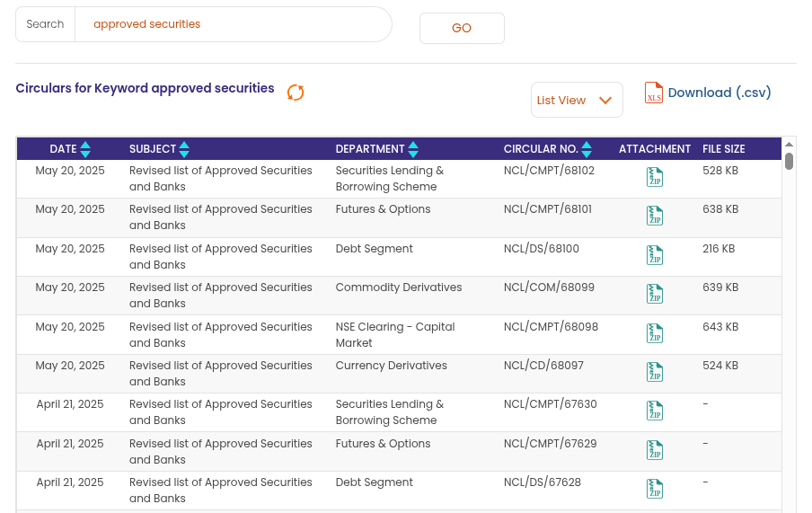812x513 pixels.
Task: Click the 638 KB file size cell
Action: pos(719,209)
